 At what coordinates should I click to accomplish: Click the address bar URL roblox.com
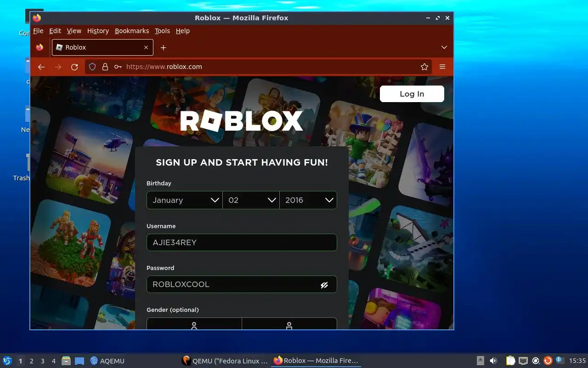click(164, 67)
